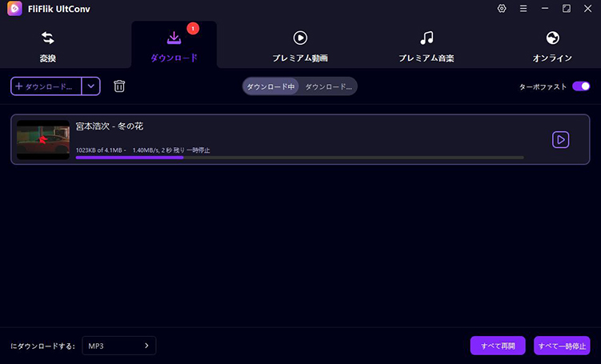The image size is (601, 364).
Task: Open the オンライン tab
Action: tap(552, 46)
